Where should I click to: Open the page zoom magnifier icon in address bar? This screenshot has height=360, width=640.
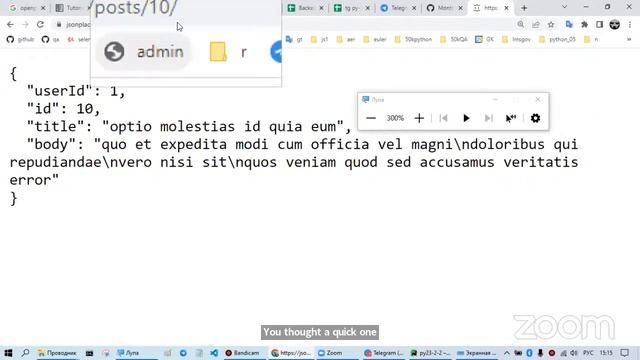pyautogui.click(x=520, y=24)
